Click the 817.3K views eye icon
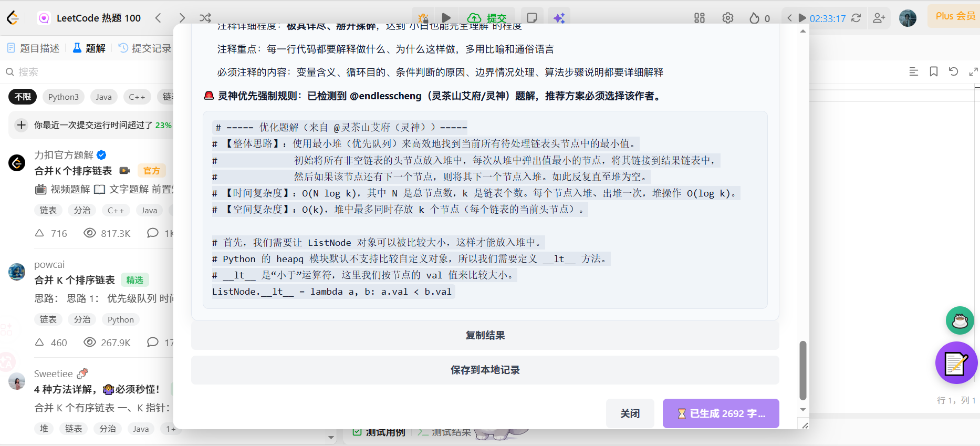The image size is (980, 446). tap(90, 233)
